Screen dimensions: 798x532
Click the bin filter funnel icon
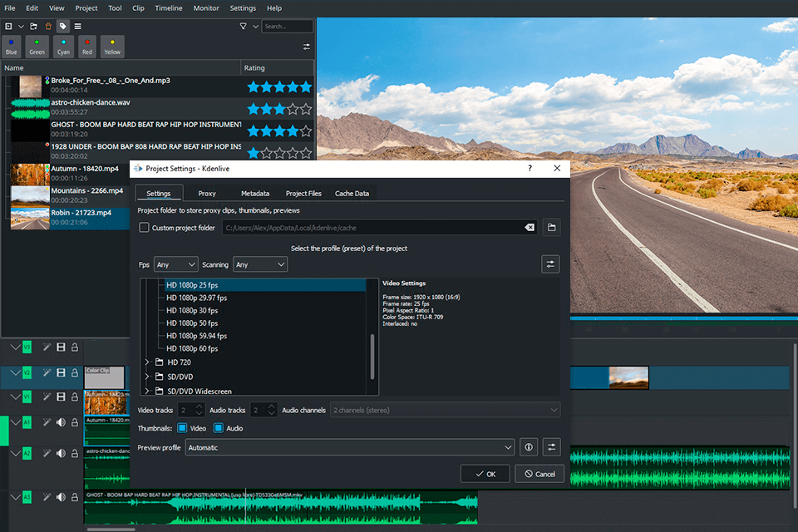(x=244, y=26)
